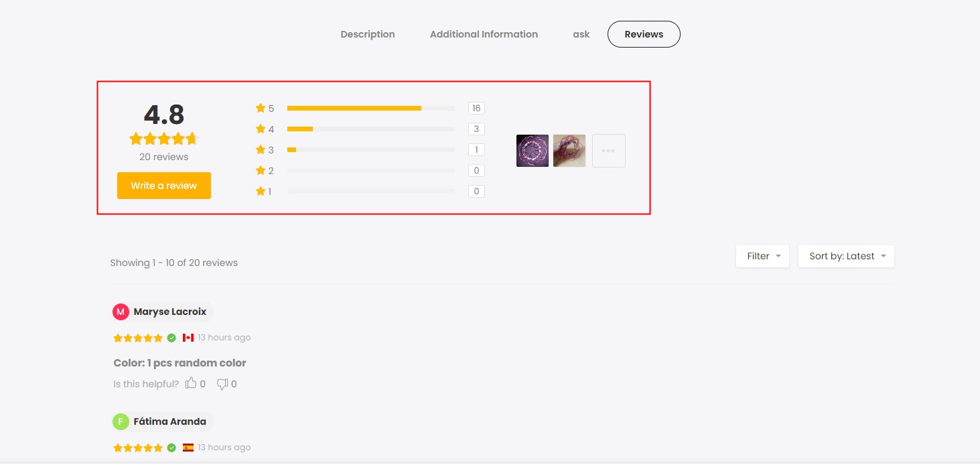Open more review photos via ellipsis tile
980x469 pixels.
pyautogui.click(x=608, y=151)
